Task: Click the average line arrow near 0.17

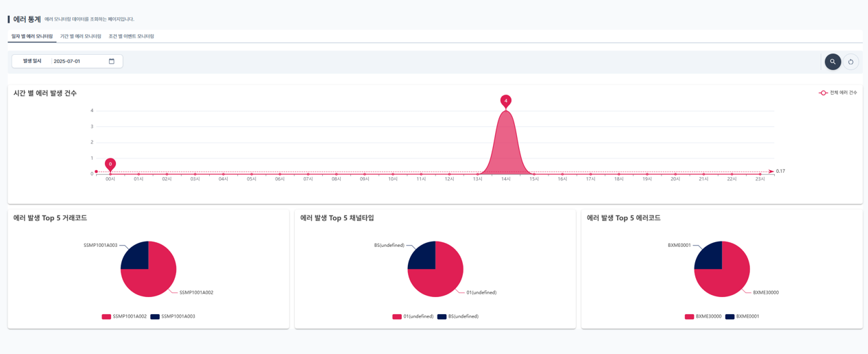Action: (x=771, y=171)
